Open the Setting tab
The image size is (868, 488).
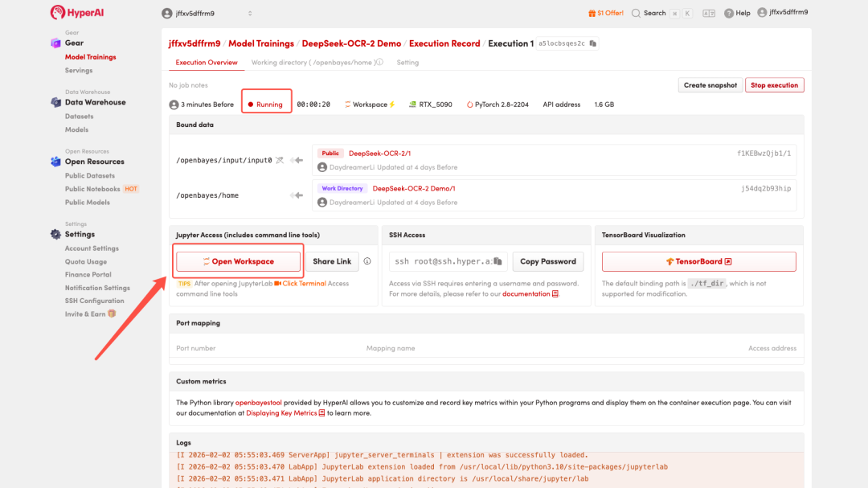[x=407, y=63]
